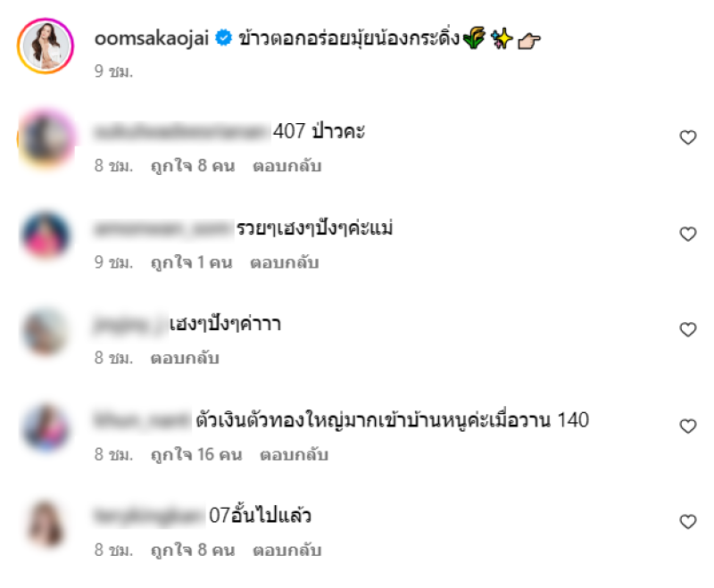Like the 'รวยๆเฮงๆปังๆค่ะแม่' comment

(687, 234)
